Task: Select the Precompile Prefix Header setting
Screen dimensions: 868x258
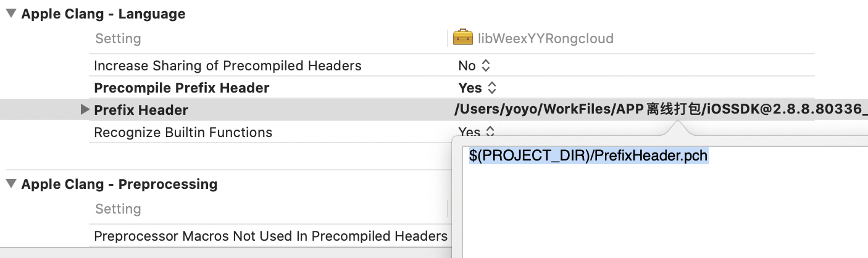Action: pyautogui.click(x=182, y=88)
